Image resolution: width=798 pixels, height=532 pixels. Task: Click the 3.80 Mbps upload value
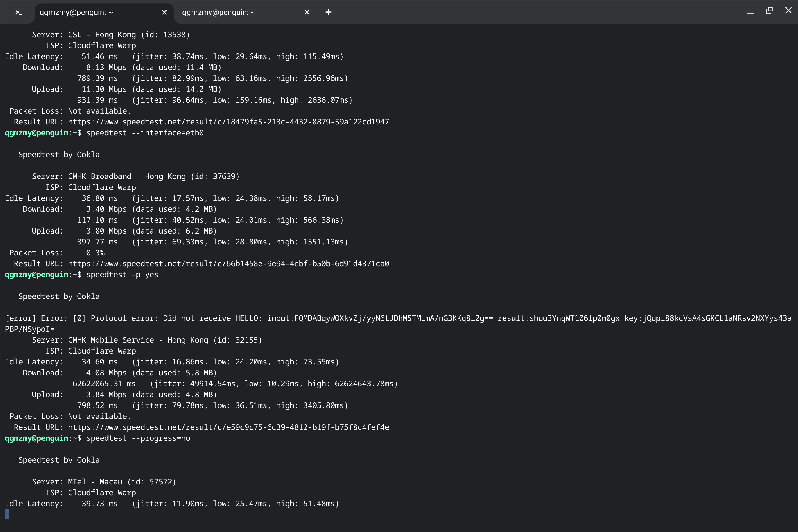[106, 231]
